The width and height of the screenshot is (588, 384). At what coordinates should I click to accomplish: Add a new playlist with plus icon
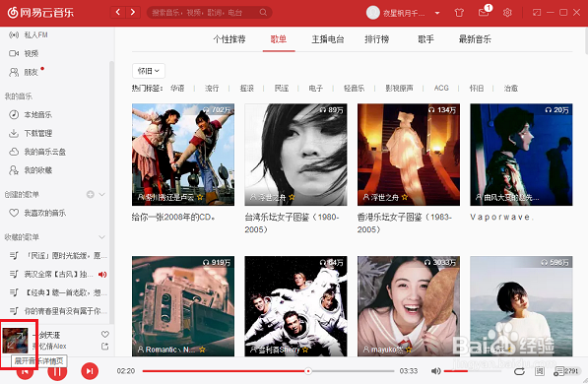coord(91,194)
